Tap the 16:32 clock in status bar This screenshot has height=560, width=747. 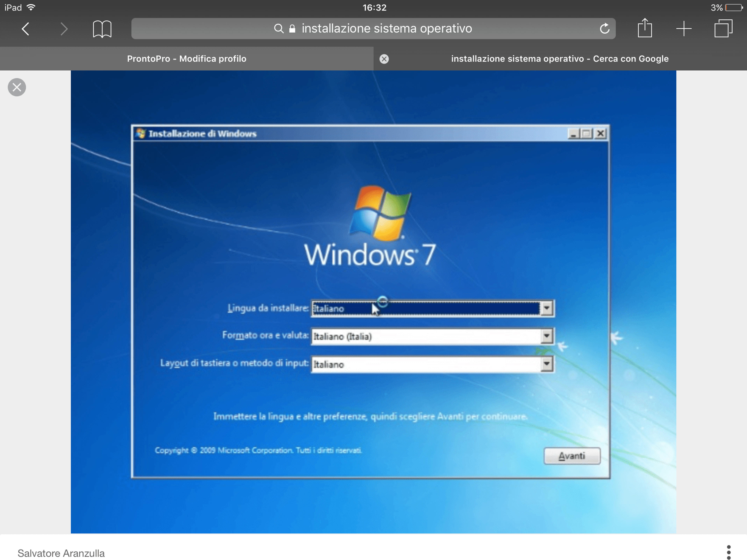pyautogui.click(x=374, y=7)
